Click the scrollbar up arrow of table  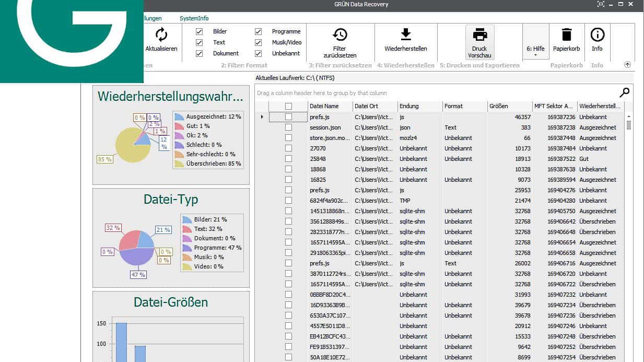point(628,116)
